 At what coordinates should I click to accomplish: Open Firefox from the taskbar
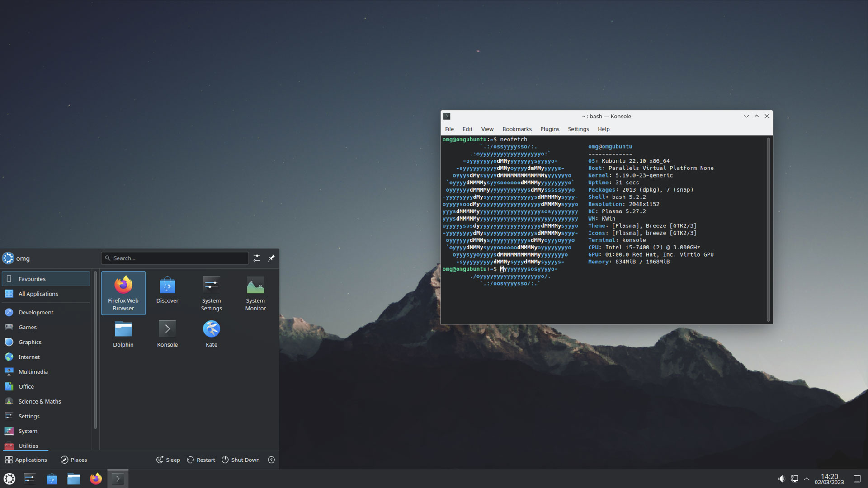click(96, 479)
